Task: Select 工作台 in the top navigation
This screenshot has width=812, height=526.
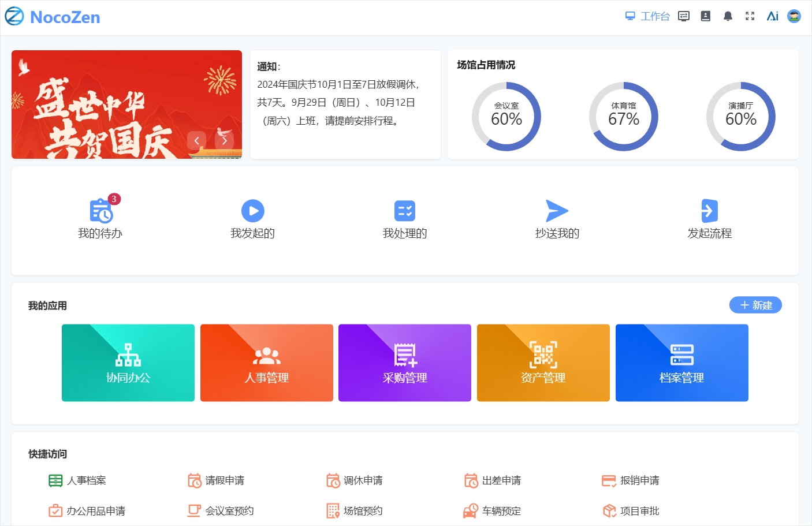Action: coord(648,16)
